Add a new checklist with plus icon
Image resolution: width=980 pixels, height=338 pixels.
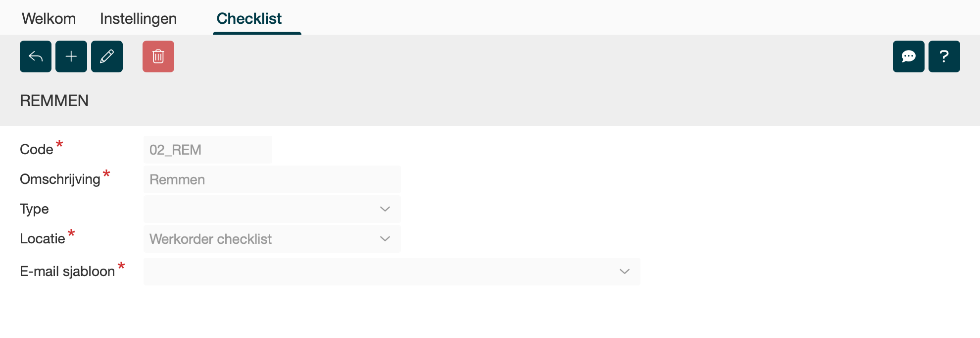[x=71, y=56]
